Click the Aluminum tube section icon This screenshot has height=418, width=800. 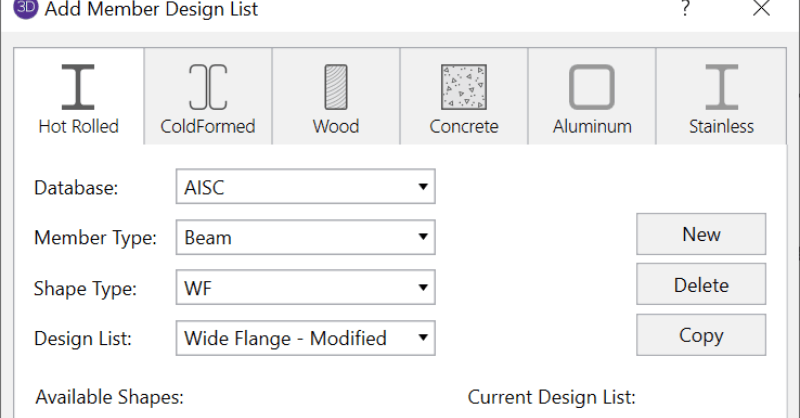point(592,88)
